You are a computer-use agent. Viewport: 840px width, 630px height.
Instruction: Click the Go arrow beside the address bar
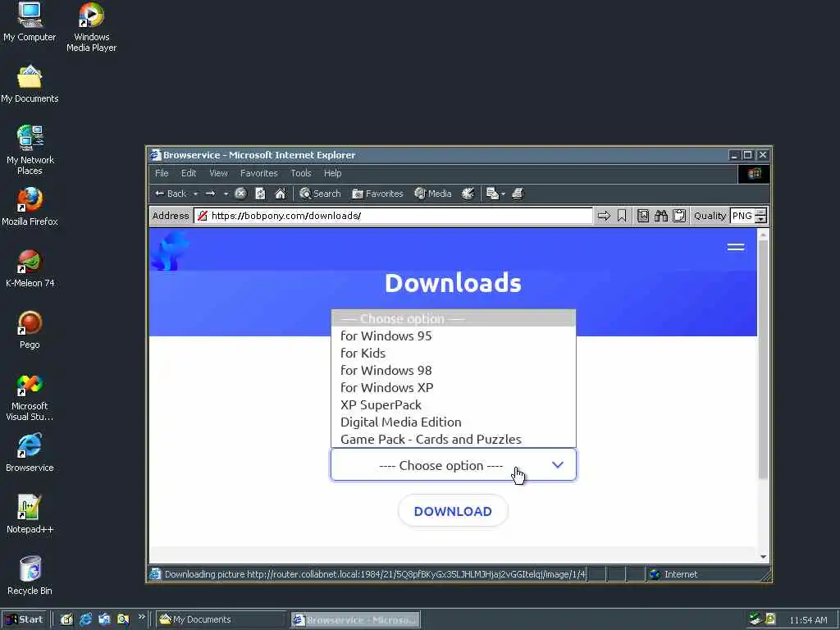pyautogui.click(x=604, y=216)
